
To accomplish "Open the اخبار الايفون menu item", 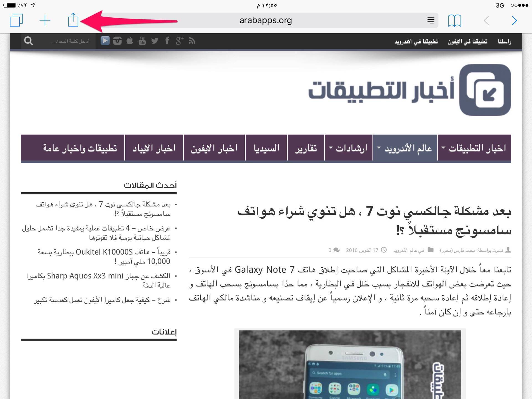I will tap(214, 148).
